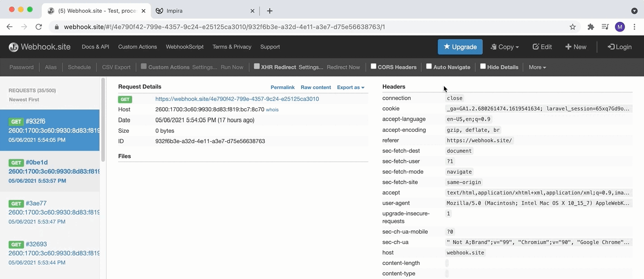
Task: Toggle the Custom Actions checkbox
Action: (144, 66)
